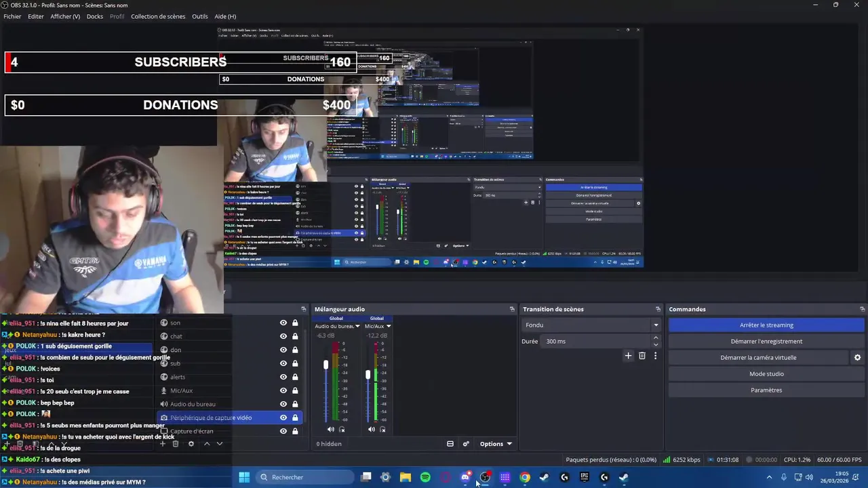Mute the Audio du bureau speaker icon
Screen dimensions: 868x488
point(331,429)
